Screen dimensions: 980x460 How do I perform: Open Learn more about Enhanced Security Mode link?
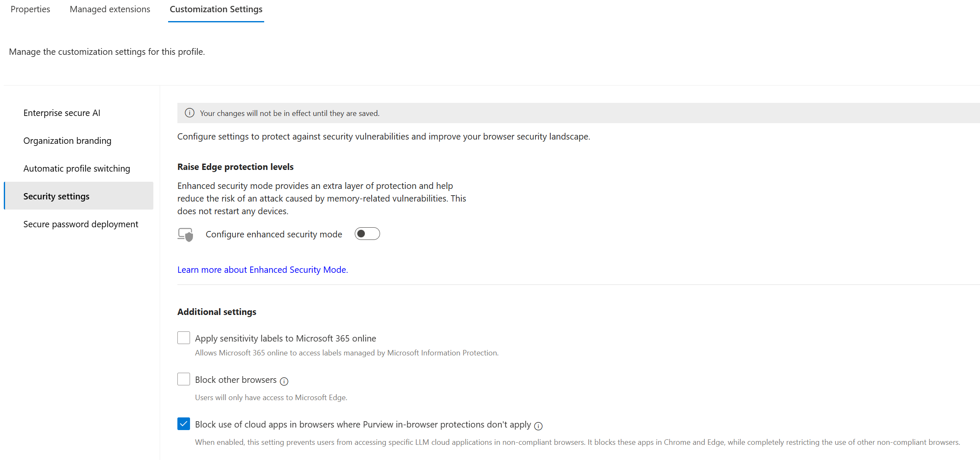coord(262,270)
